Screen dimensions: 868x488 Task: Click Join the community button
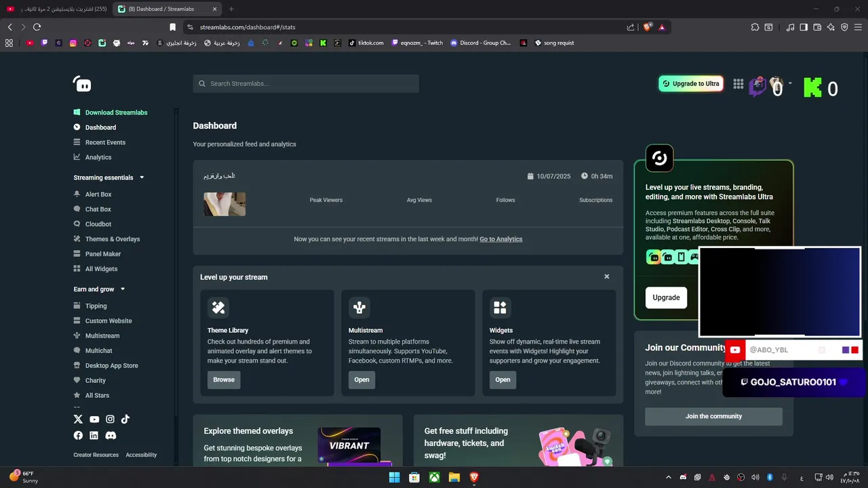(x=713, y=416)
